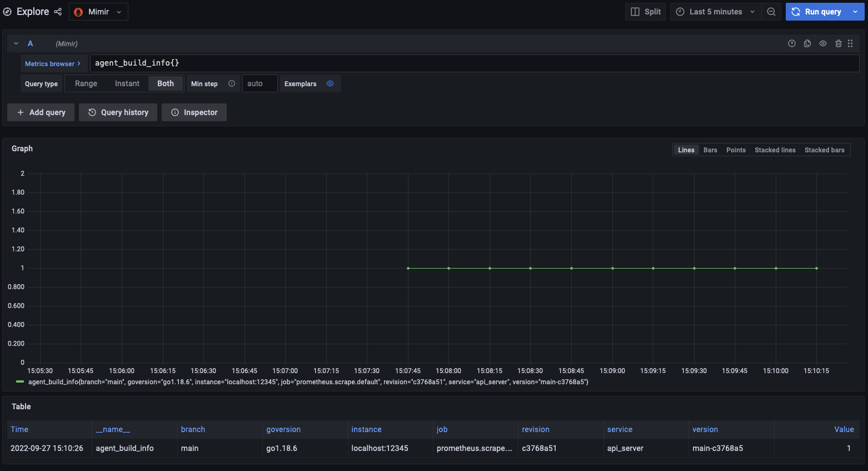The image size is (868, 471).
Task: Delete query A with the trash icon
Action: (x=839, y=43)
